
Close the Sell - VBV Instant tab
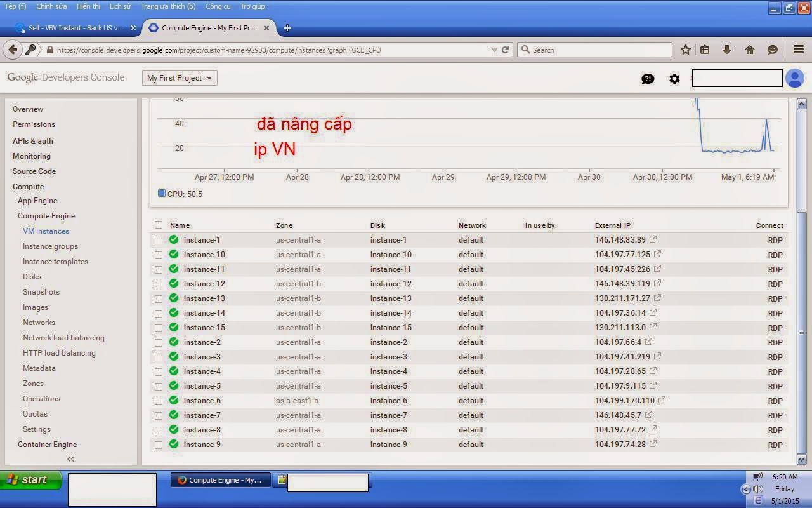pyautogui.click(x=133, y=28)
